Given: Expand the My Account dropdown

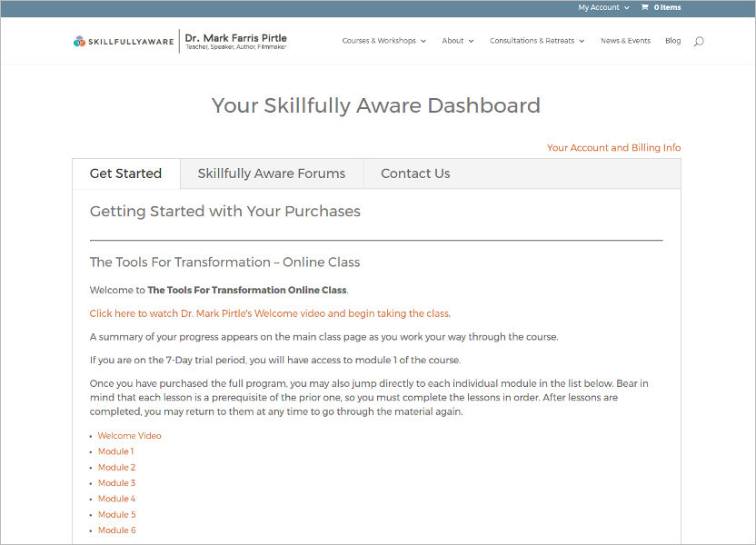Looking at the screenshot, I should [x=603, y=7].
